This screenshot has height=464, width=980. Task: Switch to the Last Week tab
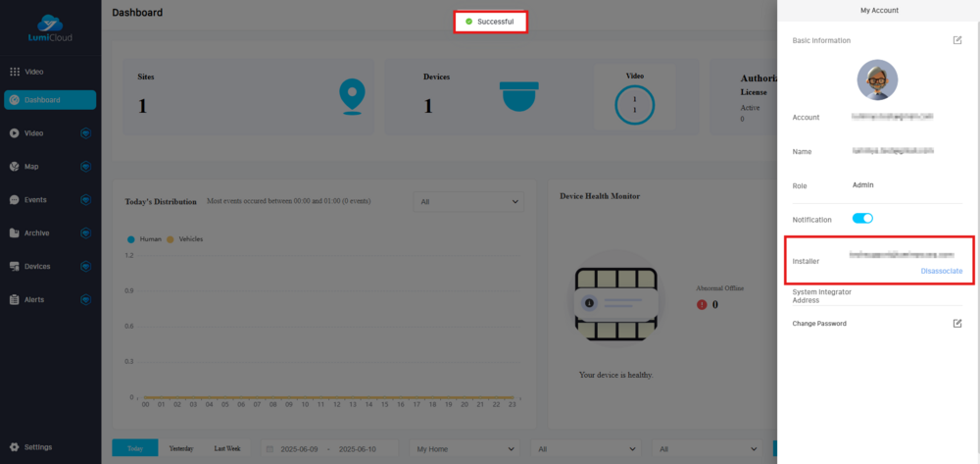226,448
